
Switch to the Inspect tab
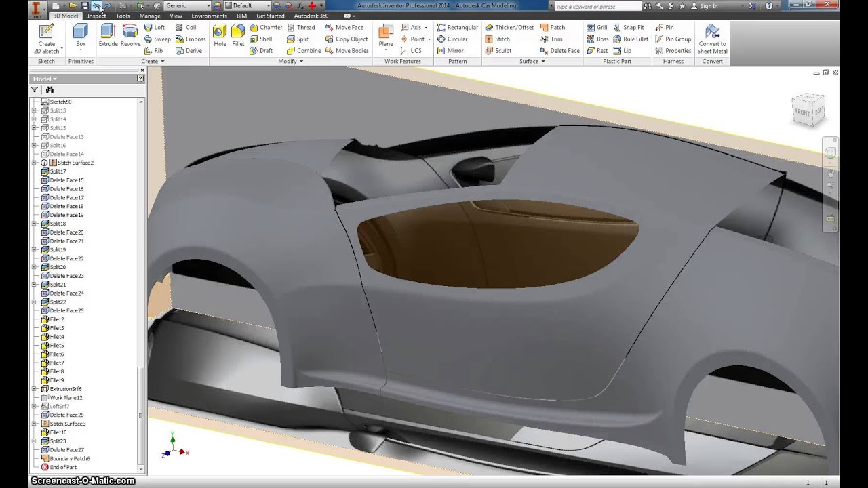tap(96, 16)
